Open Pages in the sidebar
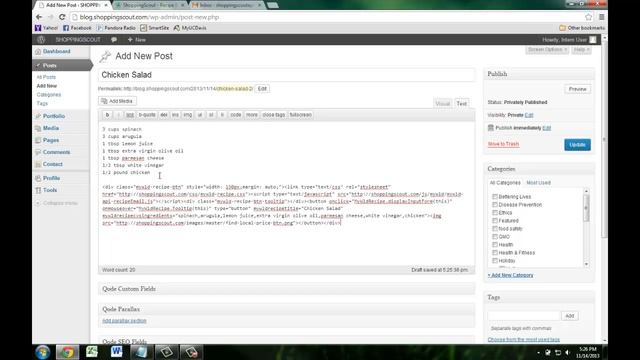 tap(51, 140)
